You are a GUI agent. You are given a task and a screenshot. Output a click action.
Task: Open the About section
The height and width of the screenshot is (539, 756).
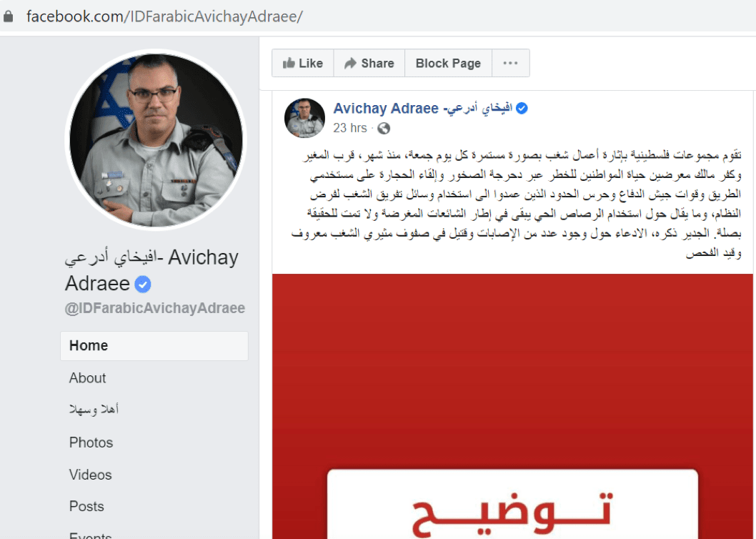(87, 378)
